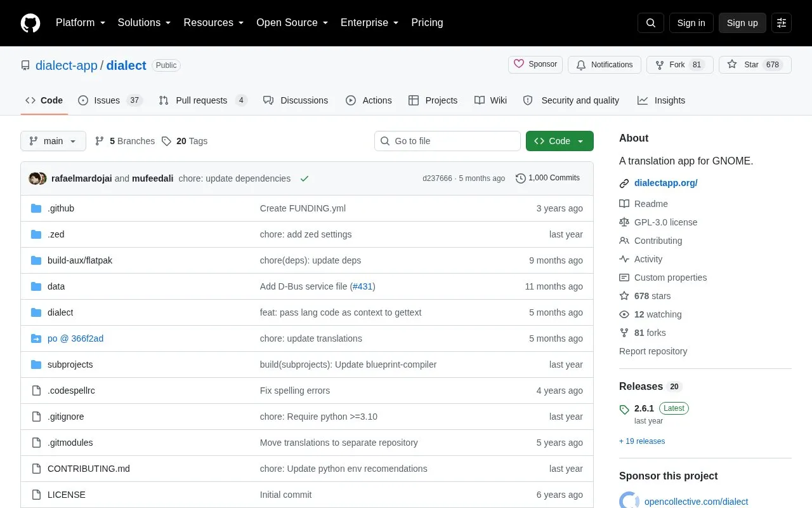Open the 20 Tags link

[x=185, y=141]
